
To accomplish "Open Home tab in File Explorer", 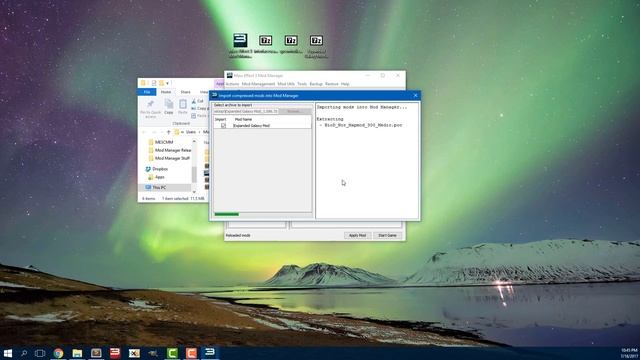I will coord(166,92).
